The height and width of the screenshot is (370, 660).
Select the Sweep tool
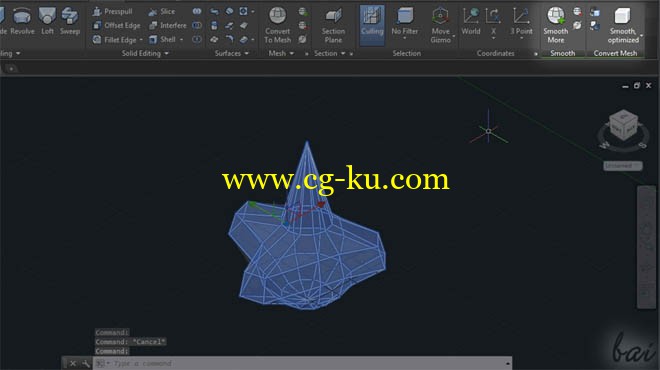click(x=70, y=21)
